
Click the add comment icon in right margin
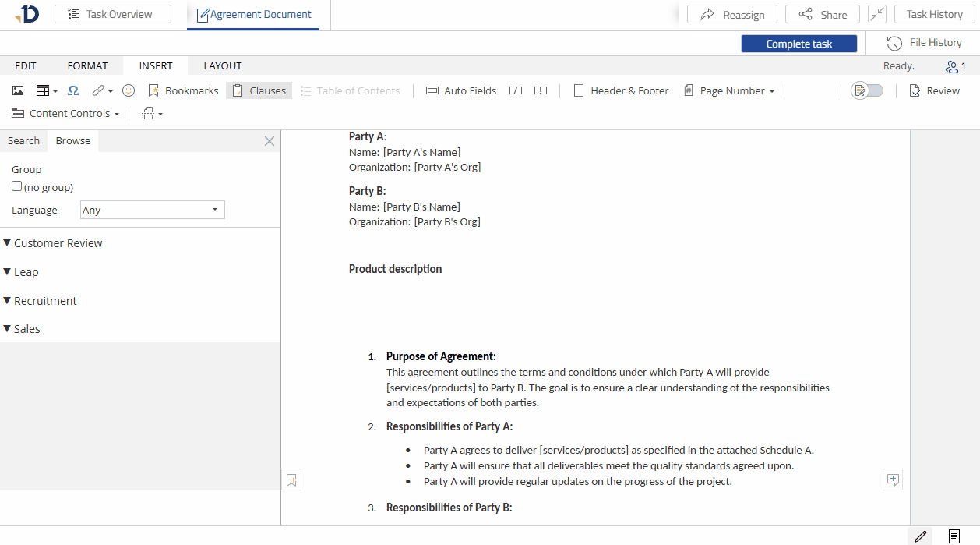pos(893,480)
